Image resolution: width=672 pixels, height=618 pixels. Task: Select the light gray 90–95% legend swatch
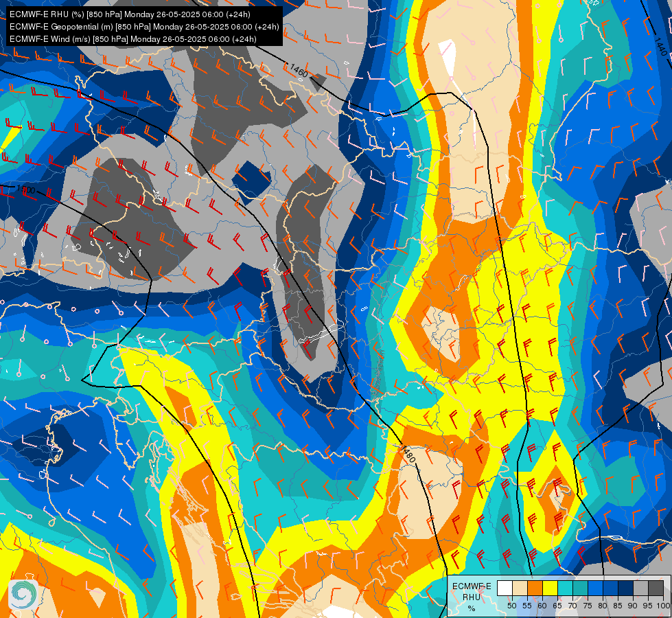tap(640, 588)
